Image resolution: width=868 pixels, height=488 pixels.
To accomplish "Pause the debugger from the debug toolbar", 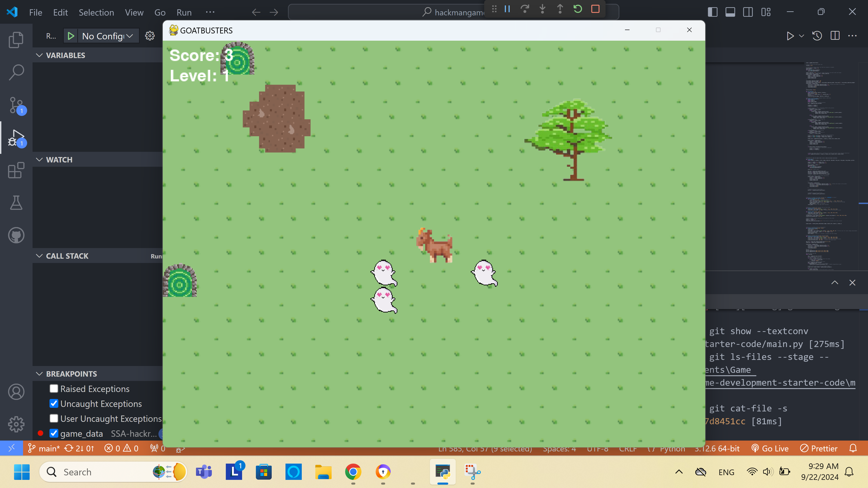I will [x=507, y=9].
